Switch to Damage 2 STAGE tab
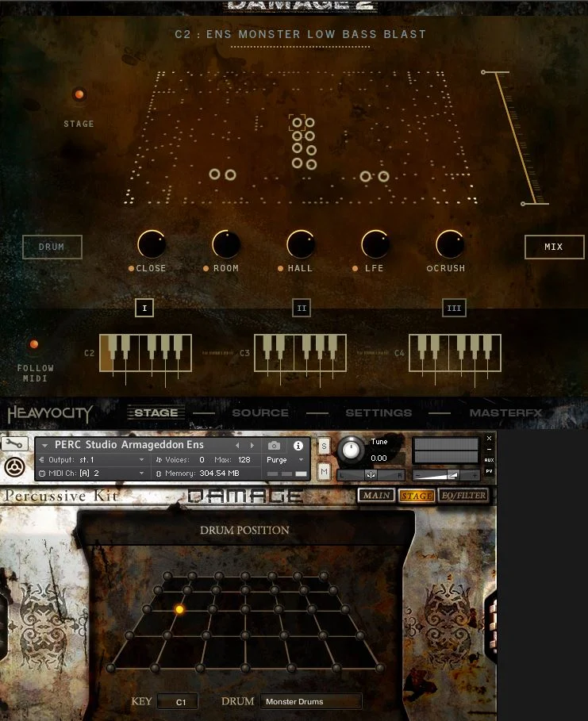This screenshot has height=721, width=588. click(156, 413)
